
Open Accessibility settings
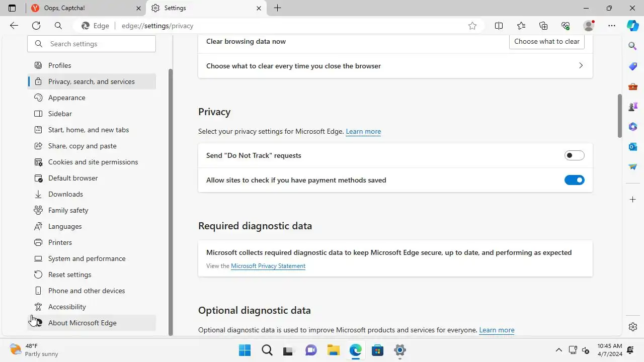[x=92, y=307]
